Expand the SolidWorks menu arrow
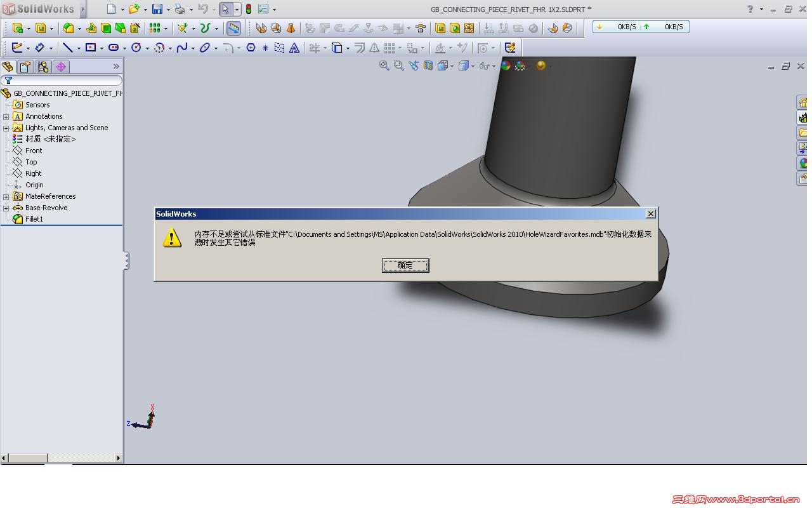The height and width of the screenshot is (508, 812). (x=83, y=9)
